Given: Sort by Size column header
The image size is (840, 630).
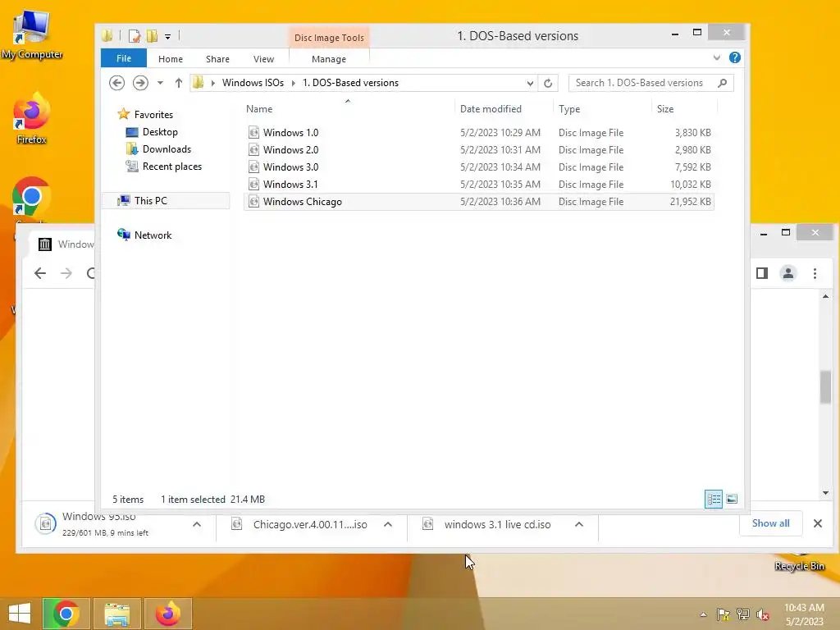Looking at the screenshot, I should click(x=665, y=109).
